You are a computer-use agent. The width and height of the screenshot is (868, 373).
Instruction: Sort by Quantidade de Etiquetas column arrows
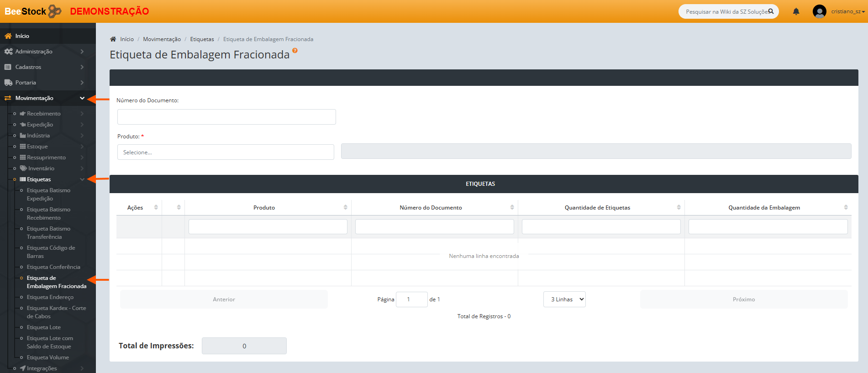coord(679,207)
